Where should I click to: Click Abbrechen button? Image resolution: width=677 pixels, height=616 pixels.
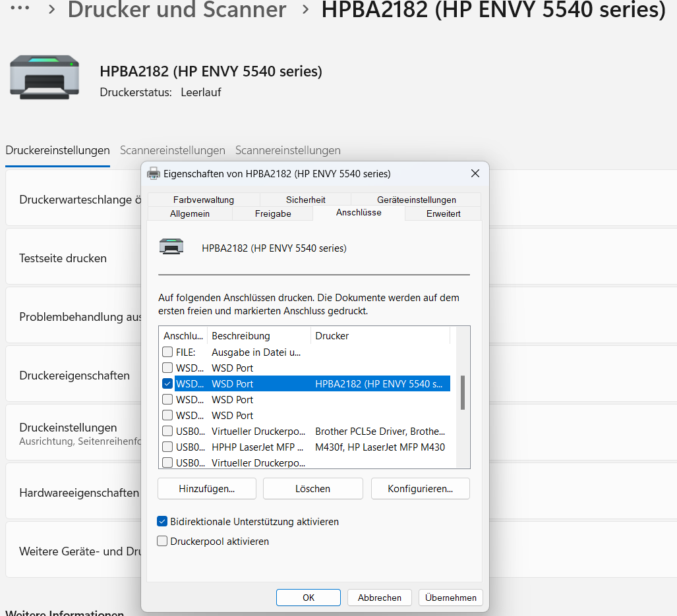point(380,598)
